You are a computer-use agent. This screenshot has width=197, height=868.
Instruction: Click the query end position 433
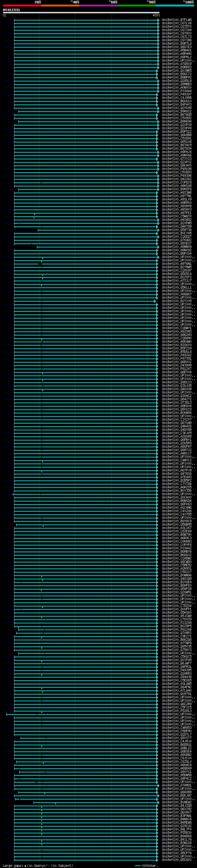click(x=155, y=15)
